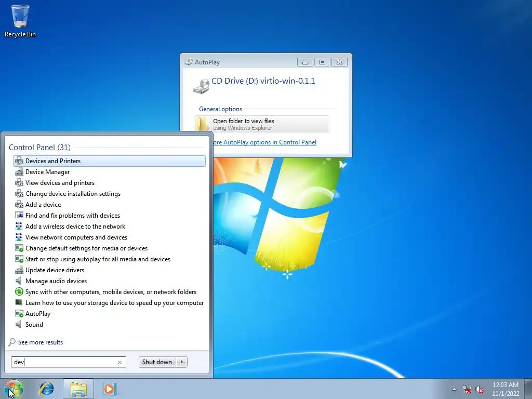Click the View network computers and devices icon
532x399 pixels.
click(x=19, y=237)
